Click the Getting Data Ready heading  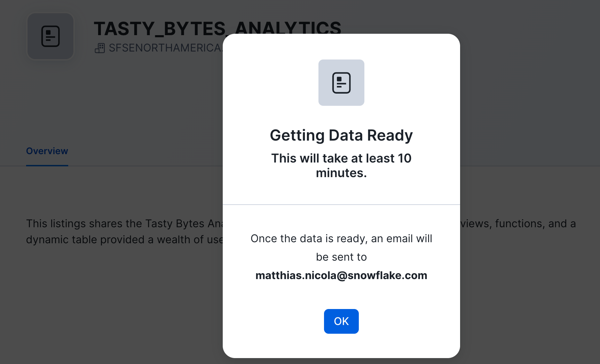(341, 135)
